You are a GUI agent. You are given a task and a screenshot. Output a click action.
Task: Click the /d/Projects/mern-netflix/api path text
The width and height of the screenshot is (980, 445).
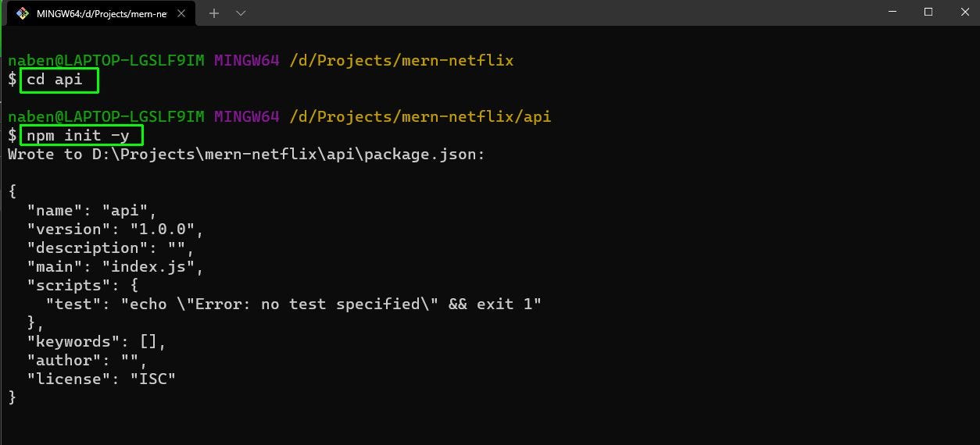(x=420, y=117)
